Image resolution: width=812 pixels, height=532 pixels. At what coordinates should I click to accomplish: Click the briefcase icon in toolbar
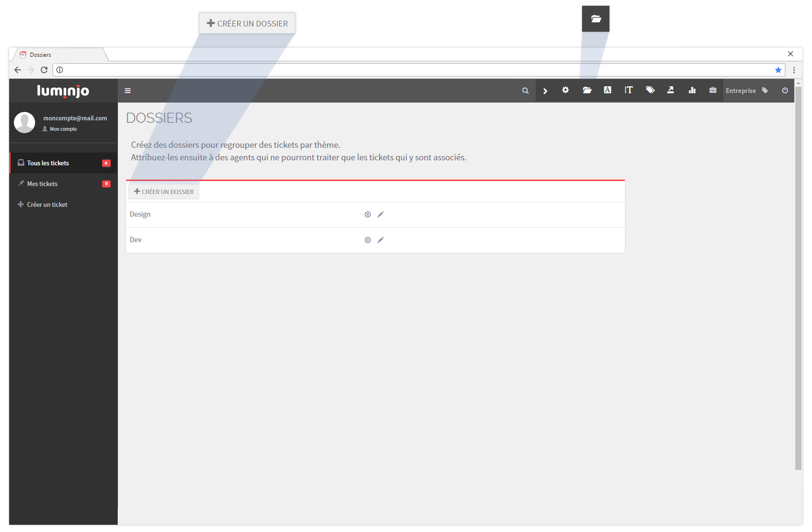pyautogui.click(x=713, y=90)
